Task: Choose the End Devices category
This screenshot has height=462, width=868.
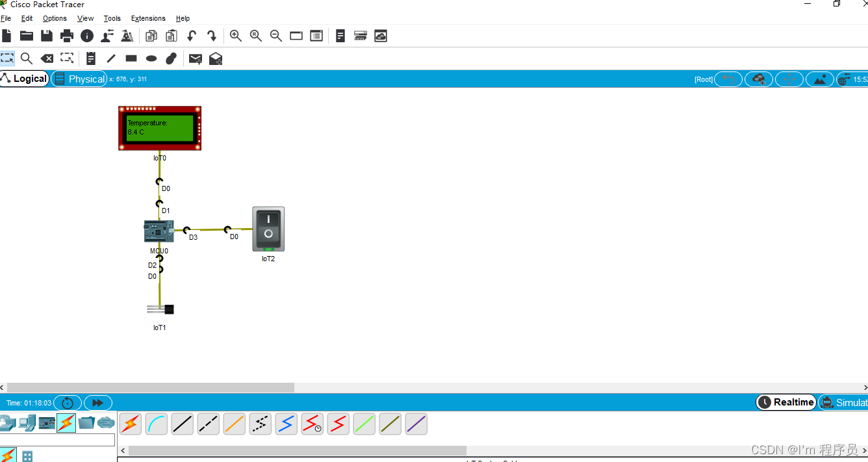Action: [27, 423]
